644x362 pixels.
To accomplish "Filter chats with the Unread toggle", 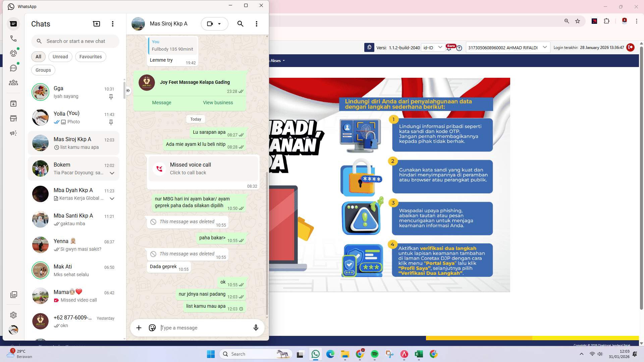I will point(60,56).
